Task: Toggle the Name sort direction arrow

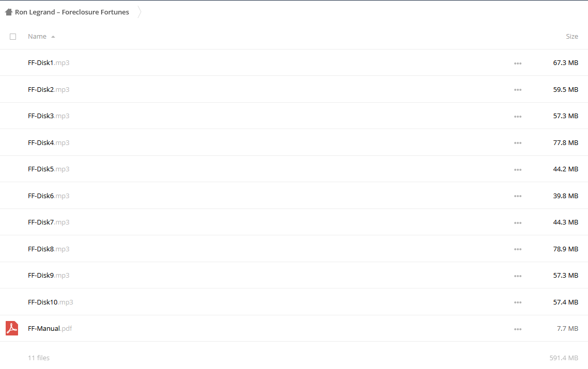Action: pos(53,37)
